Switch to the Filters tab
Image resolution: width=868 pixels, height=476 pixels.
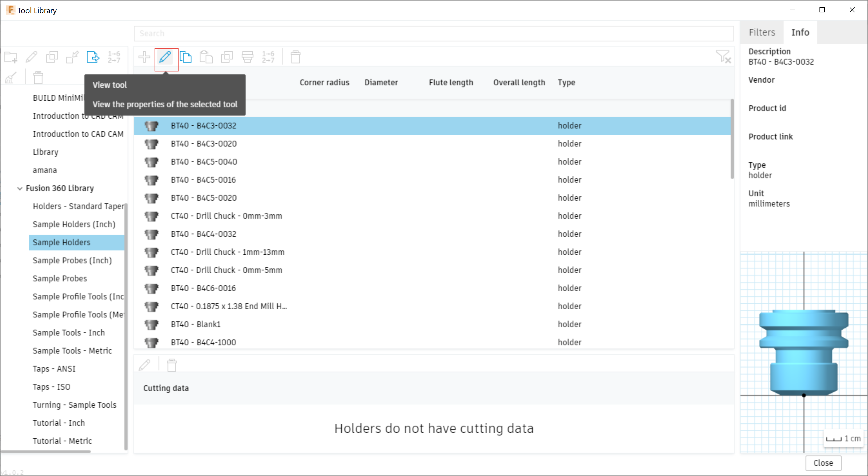[762, 32]
